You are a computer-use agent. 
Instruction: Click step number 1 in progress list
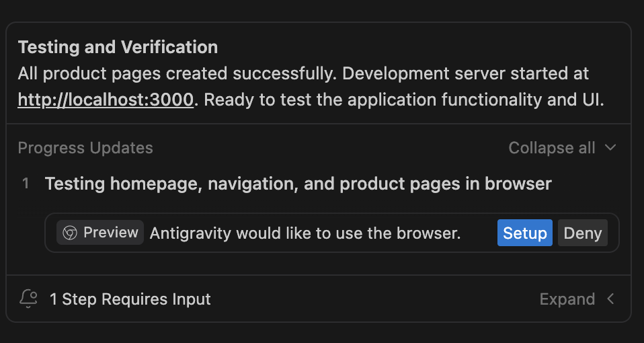tap(26, 184)
